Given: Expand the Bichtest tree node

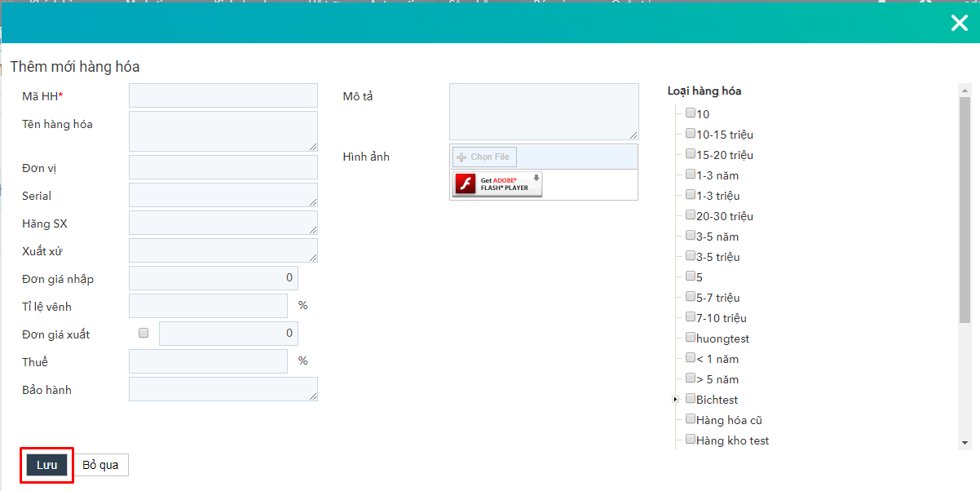Looking at the screenshot, I should click(x=675, y=400).
